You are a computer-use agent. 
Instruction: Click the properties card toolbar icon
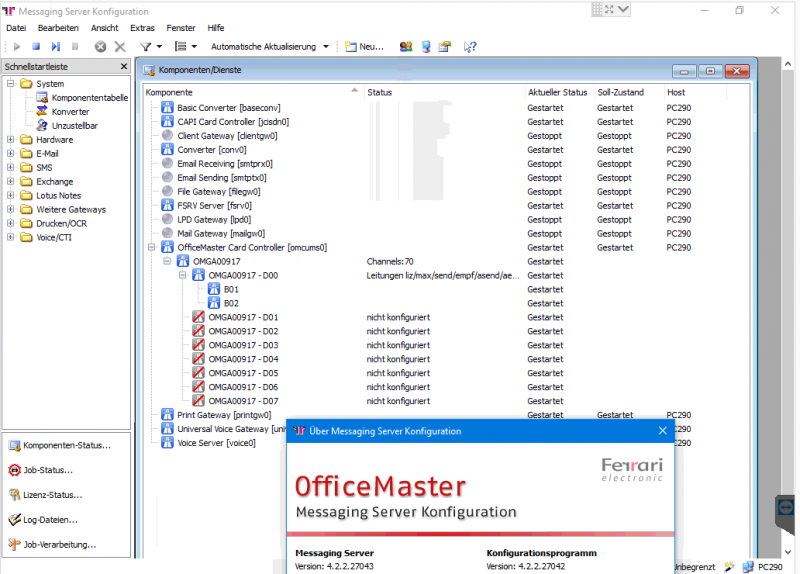point(445,46)
